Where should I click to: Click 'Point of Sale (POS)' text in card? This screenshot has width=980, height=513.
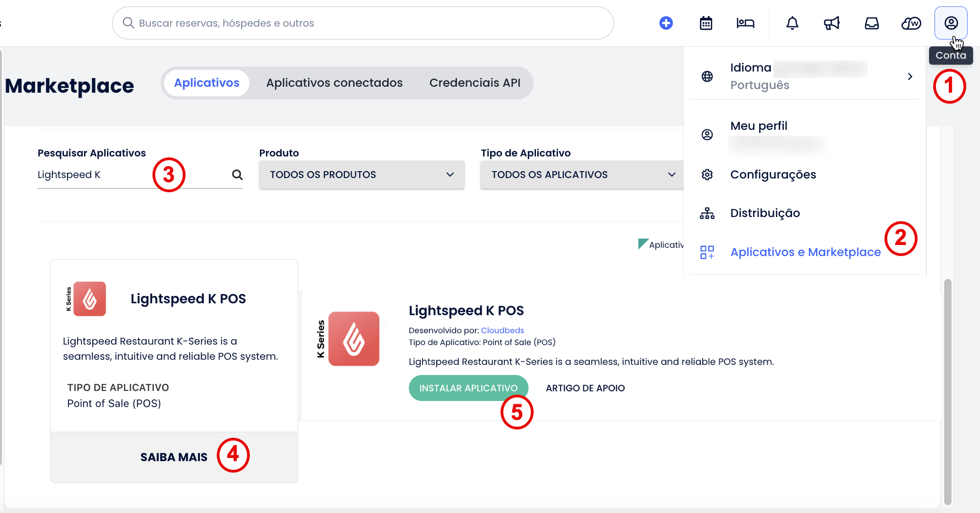pos(114,403)
